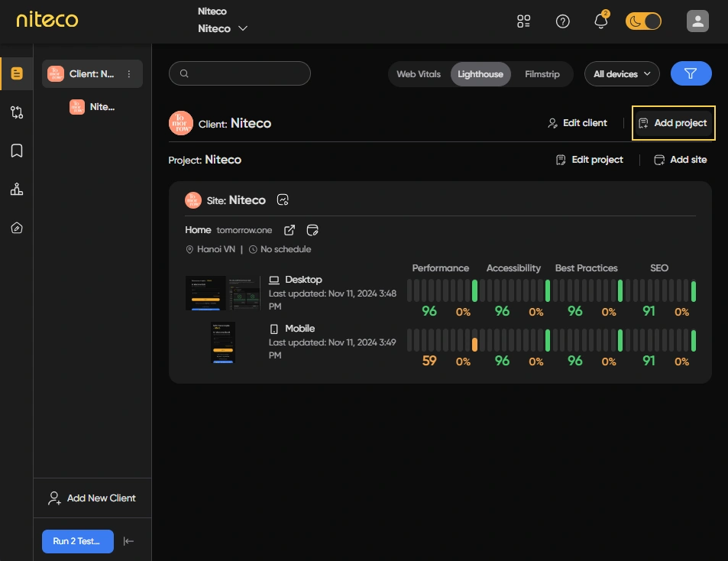Switch to the Lighthouse tab
The width and height of the screenshot is (728, 561).
click(x=480, y=74)
